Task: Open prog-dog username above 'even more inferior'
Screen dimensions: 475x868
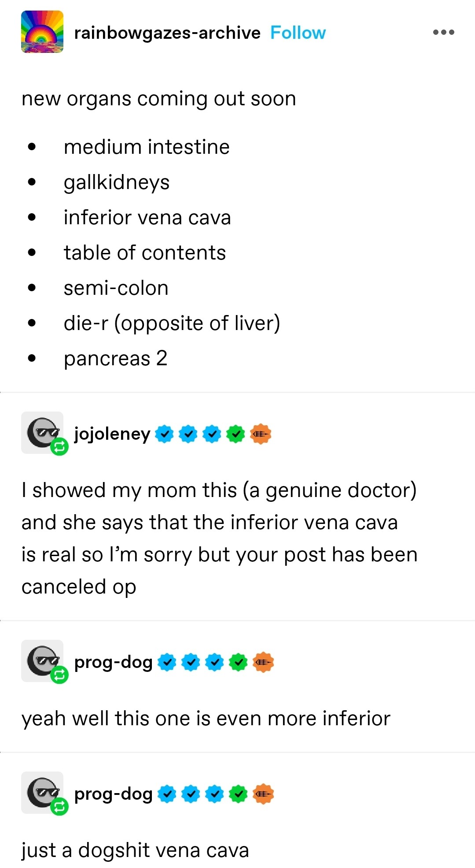Action: (114, 662)
